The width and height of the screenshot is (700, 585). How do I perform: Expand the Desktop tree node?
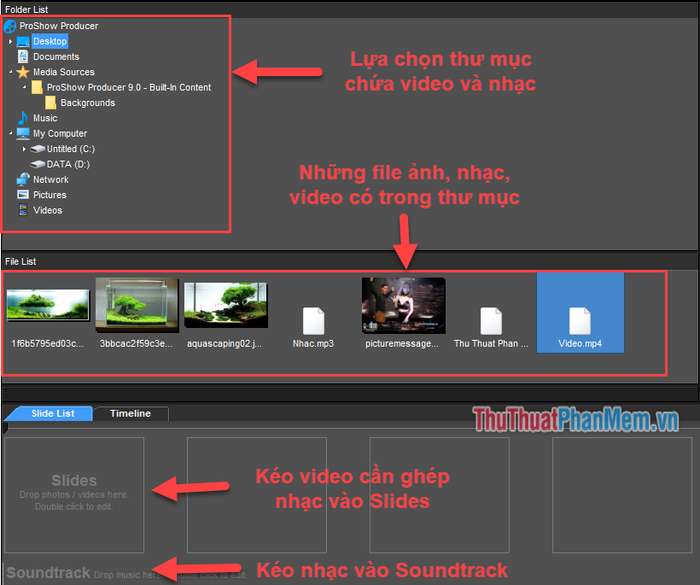10,42
